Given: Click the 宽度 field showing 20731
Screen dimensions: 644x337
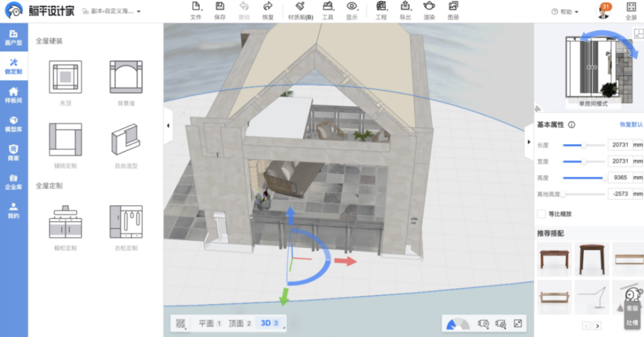Looking at the screenshot, I should pos(620,161).
